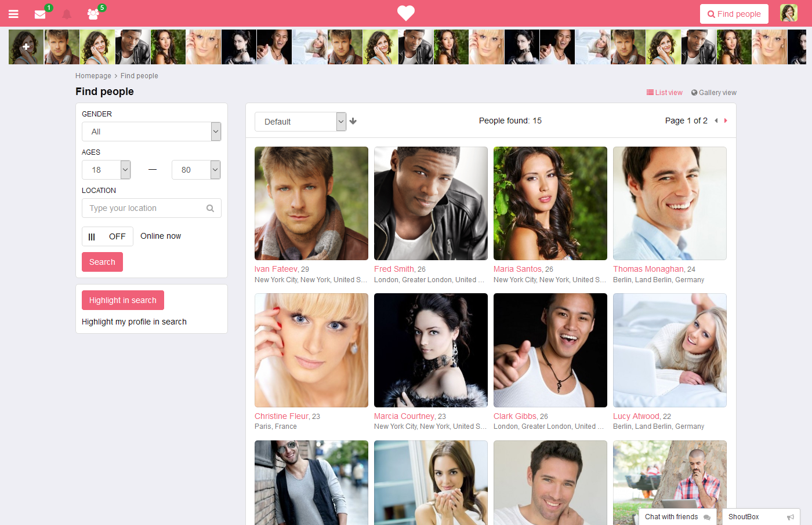Click 'Paris, France' under Christine Fleur
812x525 pixels.
click(x=275, y=426)
